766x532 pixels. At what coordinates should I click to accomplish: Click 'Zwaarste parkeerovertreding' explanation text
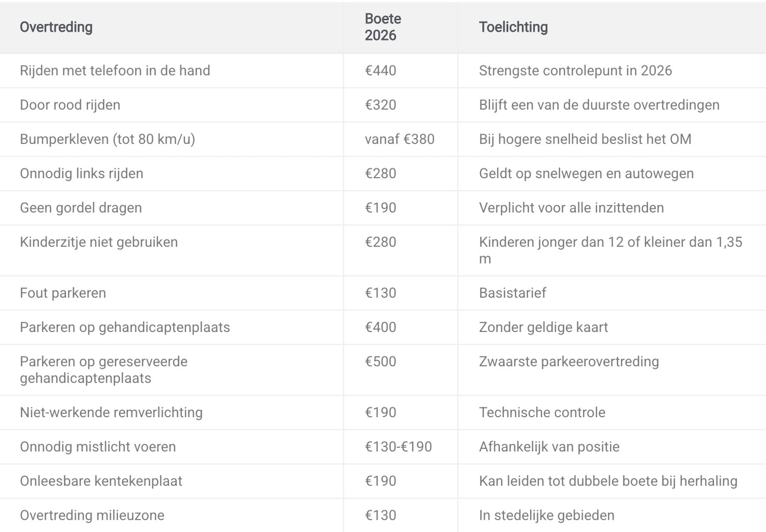tap(569, 361)
